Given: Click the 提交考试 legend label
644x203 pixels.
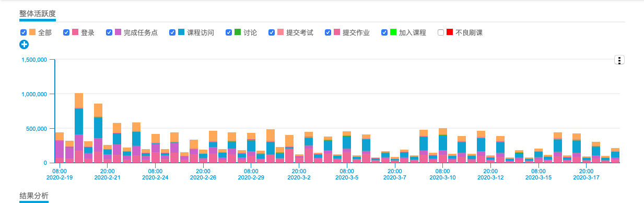Looking at the screenshot, I should pos(300,32).
